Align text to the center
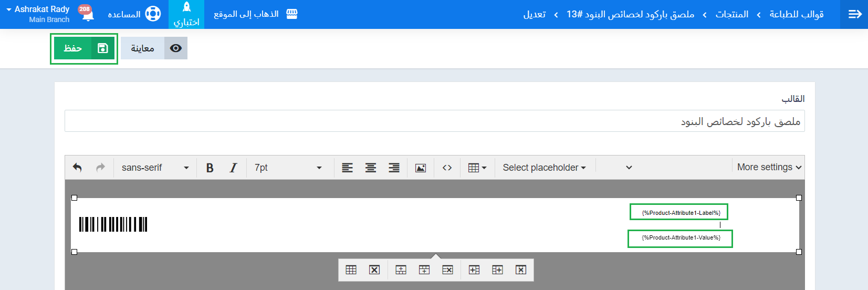Screen dimensions: 868x290 [x=371, y=168]
